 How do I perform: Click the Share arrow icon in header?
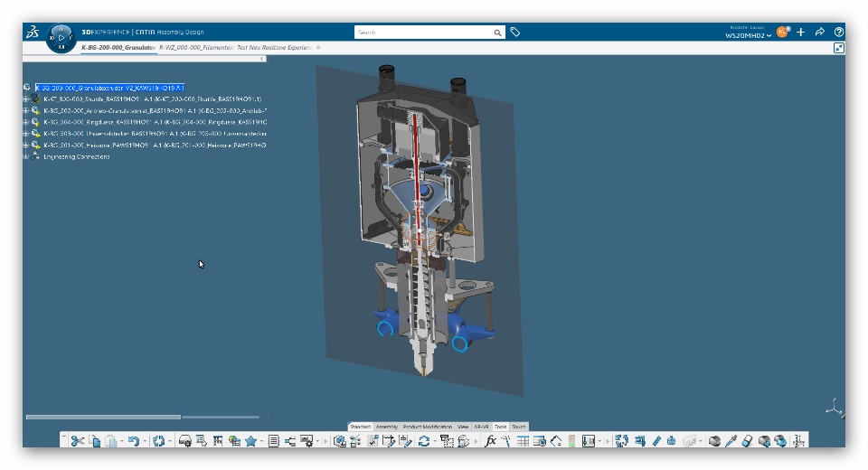820,33
